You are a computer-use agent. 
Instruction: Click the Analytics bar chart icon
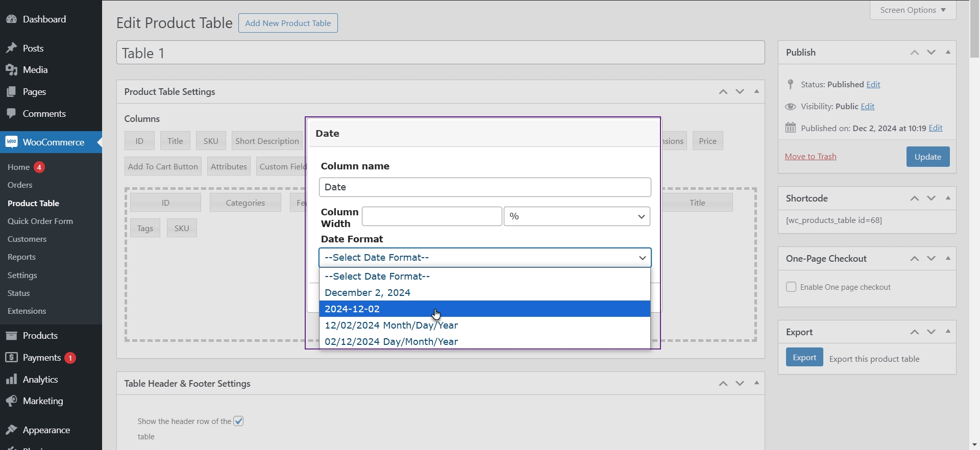point(11,380)
